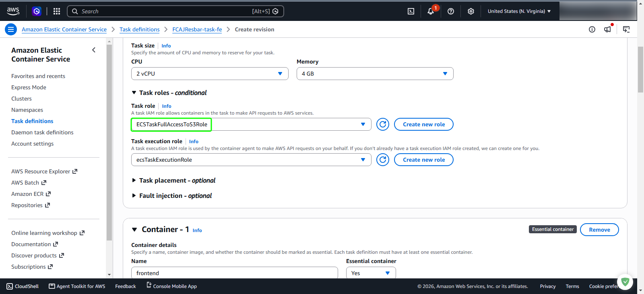Open the Discover products link
The height and width of the screenshot is (294, 644).
click(37, 255)
